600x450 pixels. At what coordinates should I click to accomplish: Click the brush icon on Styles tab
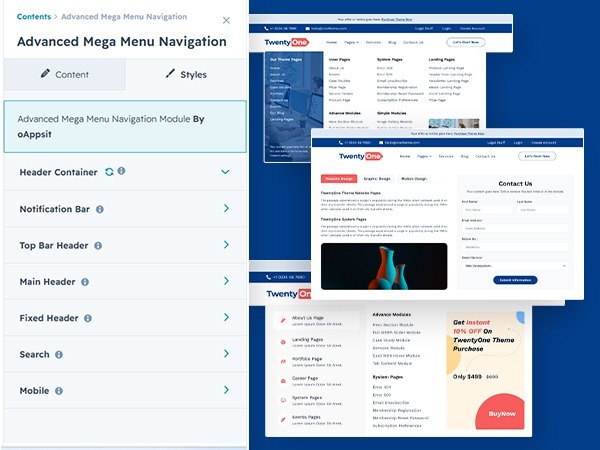(170, 73)
